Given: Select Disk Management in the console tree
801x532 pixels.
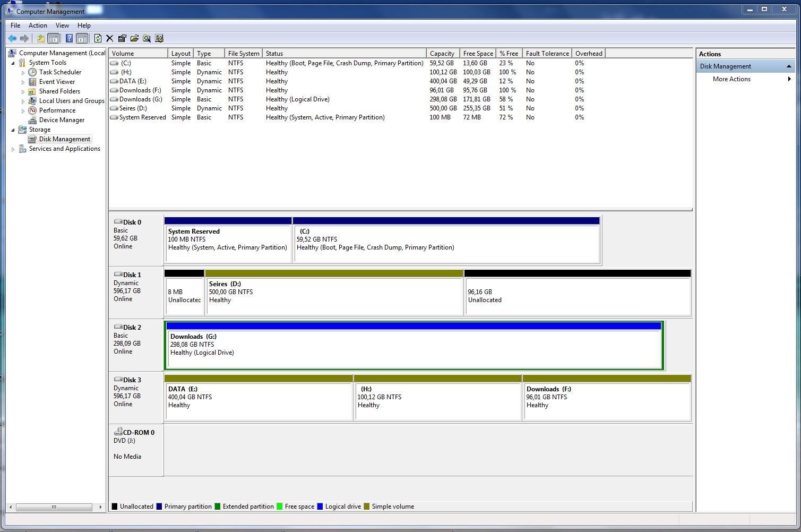Looking at the screenshot, I should (x=64, y=139).
